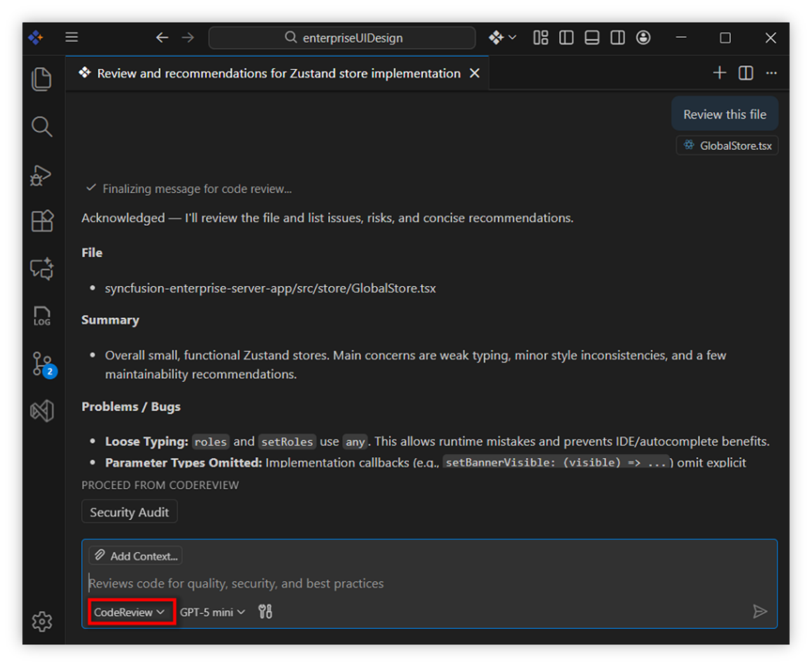Run the Security Audit suggestion
The height and width of the screenshot is (667, 812).
(x=129, y=511)
